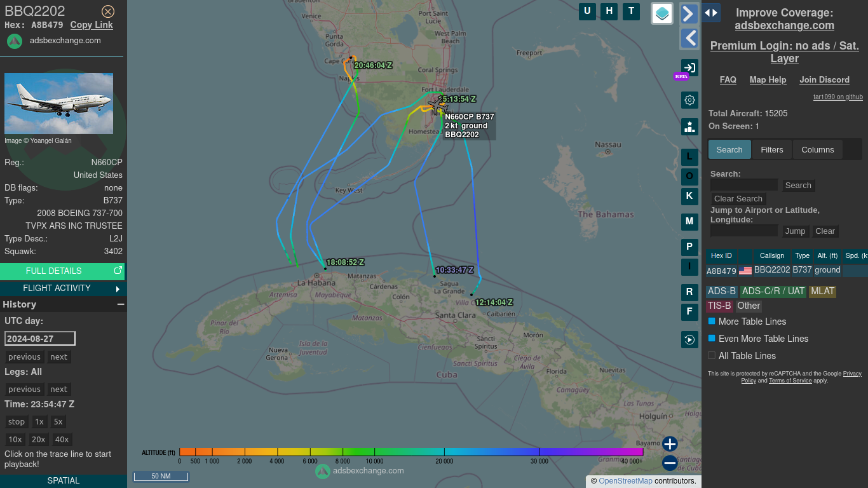Image resolution: width=868 pixels, height=488 pixels.
Task: Set playback speed to 10x
Action: pyautogui.click(x=15, y=440)
